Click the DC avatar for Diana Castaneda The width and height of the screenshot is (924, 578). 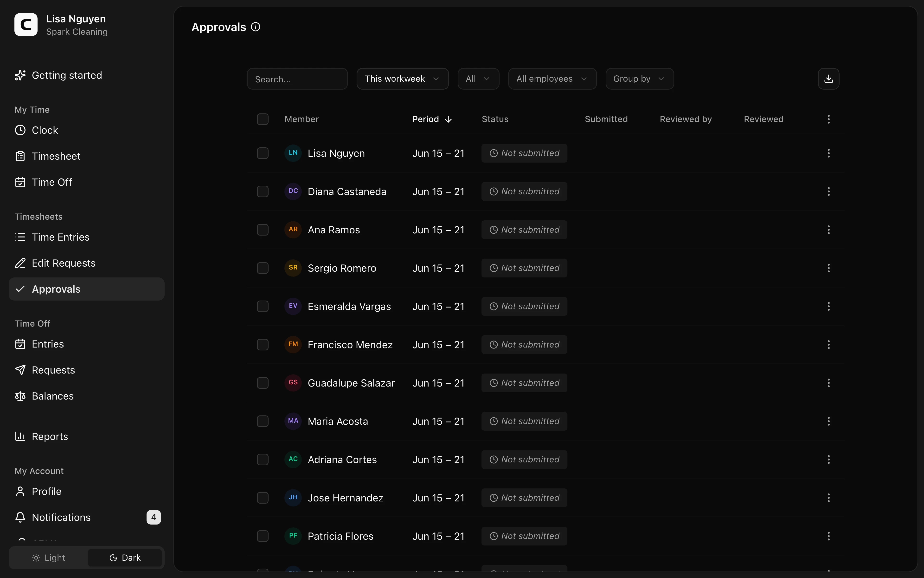(x=293, y=191)
